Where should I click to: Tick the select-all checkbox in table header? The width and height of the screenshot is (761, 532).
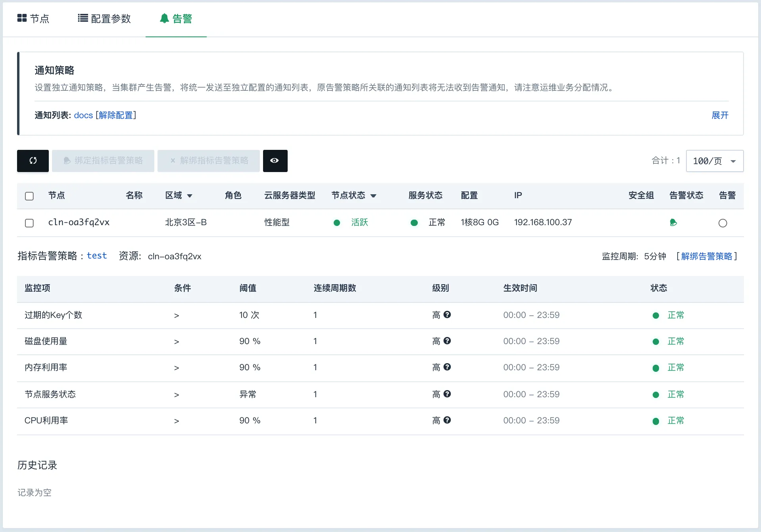(29, 196)
